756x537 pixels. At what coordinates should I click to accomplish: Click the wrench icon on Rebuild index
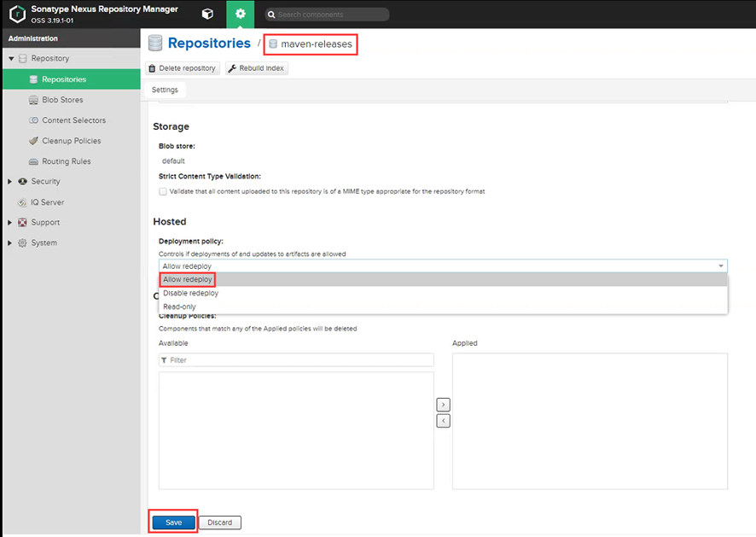tap(232, 68)
